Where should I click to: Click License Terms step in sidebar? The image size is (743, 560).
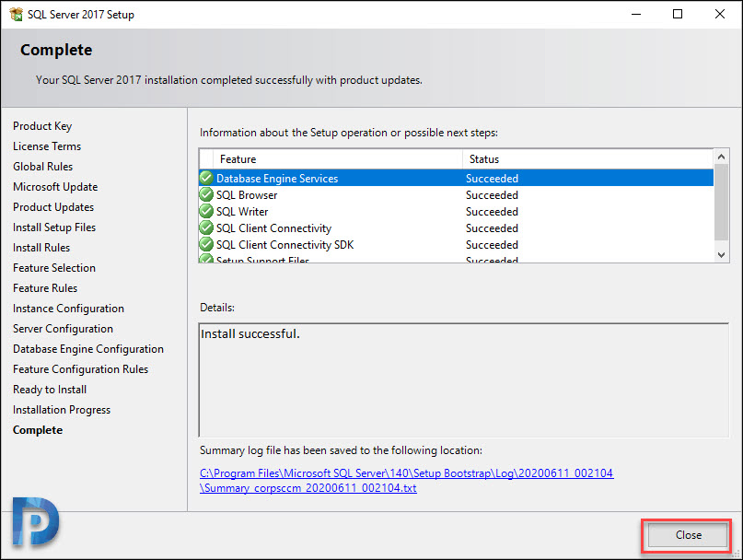[47, 146]
